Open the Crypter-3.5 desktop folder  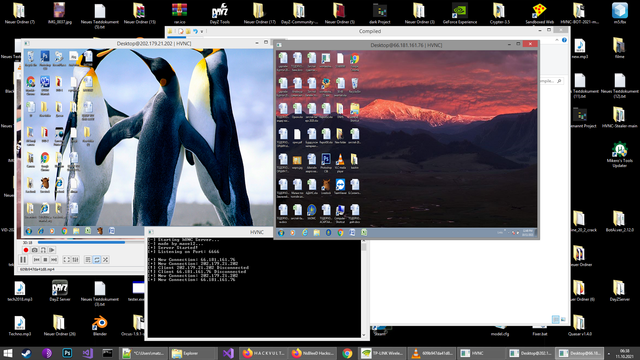499,13
